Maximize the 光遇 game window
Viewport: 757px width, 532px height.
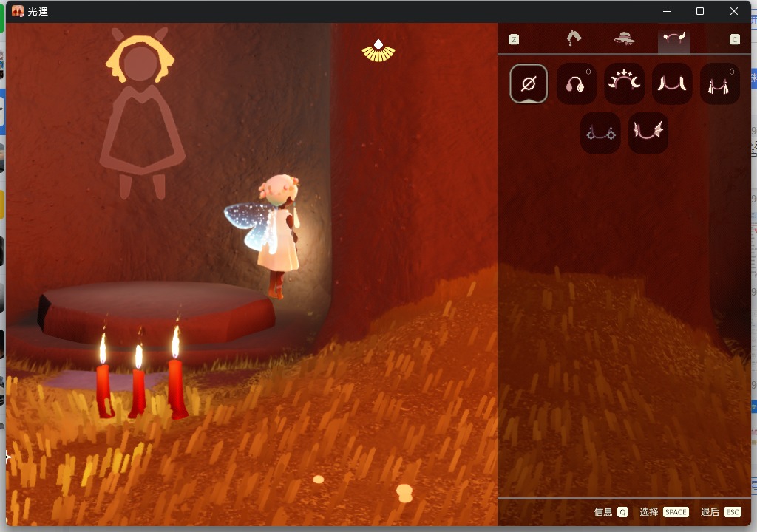click(700, 11)
